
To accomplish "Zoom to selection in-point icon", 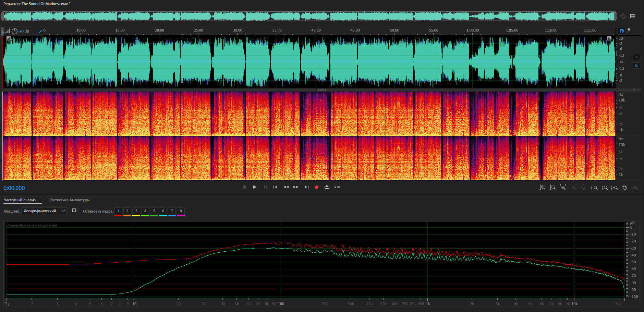I will pyautogui.click(x=594, y=188).
